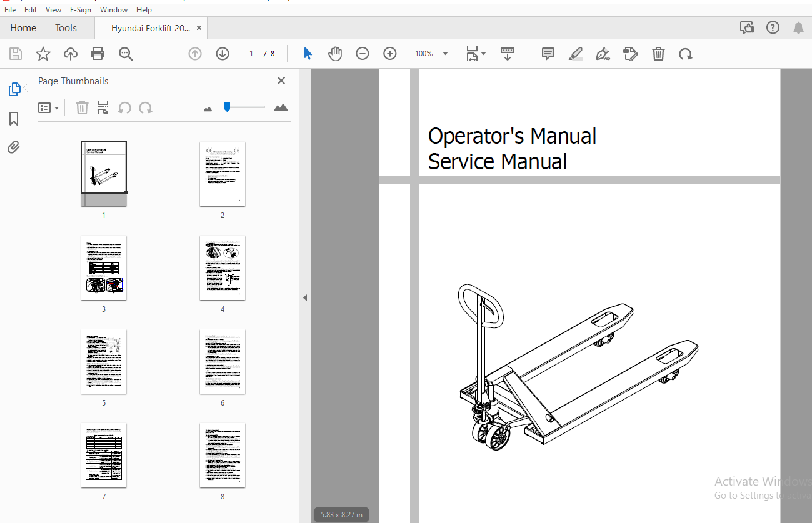812x523 pixels.
Task: Click the scrolling mode keyboard icon
Action: (x=507, y=54)
